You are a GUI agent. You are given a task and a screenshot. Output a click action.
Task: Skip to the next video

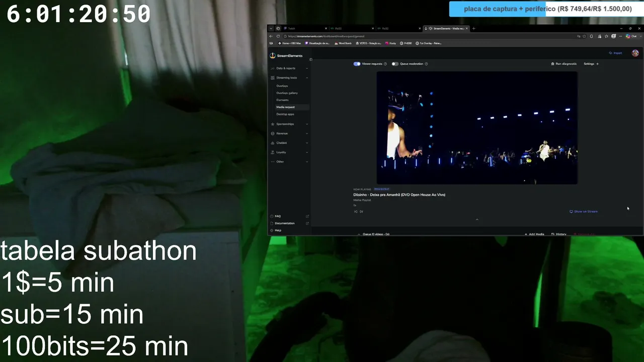[361, 212]
